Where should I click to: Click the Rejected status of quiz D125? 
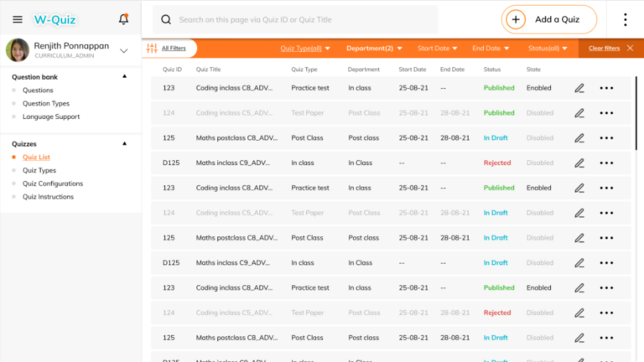click(x=497, y=163)
